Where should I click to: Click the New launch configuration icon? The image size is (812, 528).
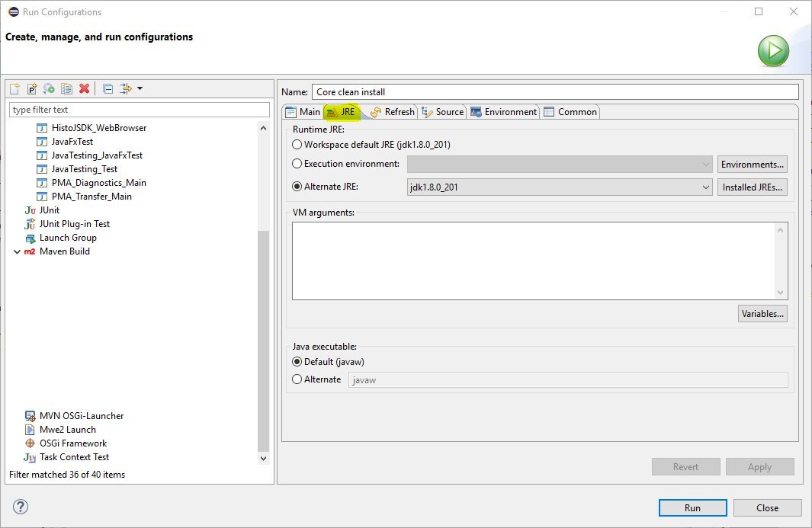(x=14, y=88)
